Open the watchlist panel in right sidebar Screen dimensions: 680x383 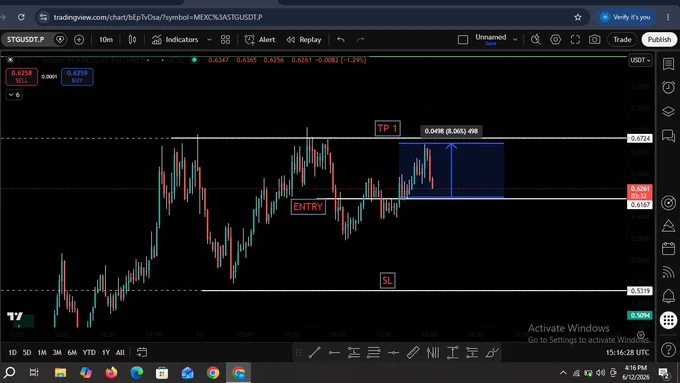tap(668, 65)
